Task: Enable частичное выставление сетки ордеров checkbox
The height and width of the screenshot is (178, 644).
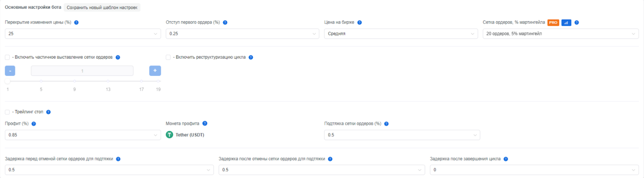Action: pos(7,57)
